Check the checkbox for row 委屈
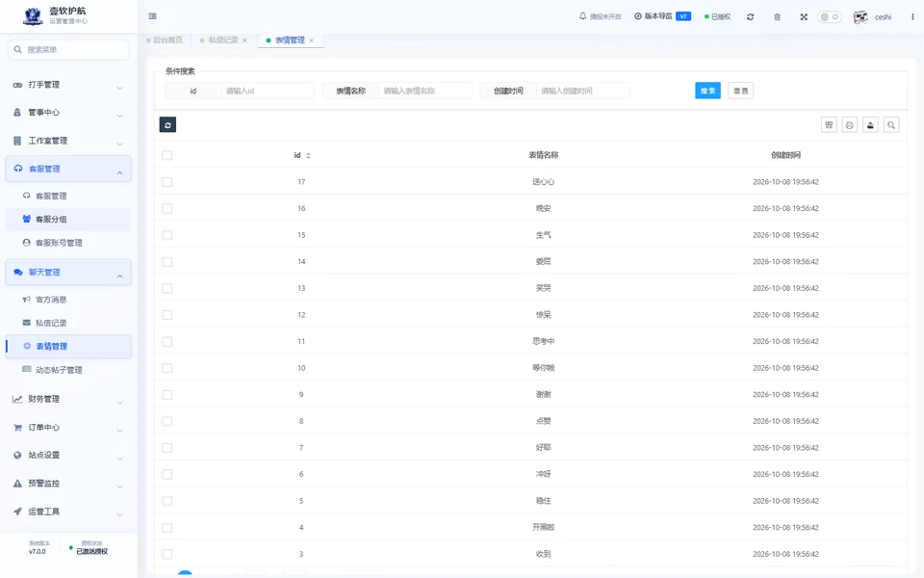This screenshot has height=578, width=924. [167, 262]
